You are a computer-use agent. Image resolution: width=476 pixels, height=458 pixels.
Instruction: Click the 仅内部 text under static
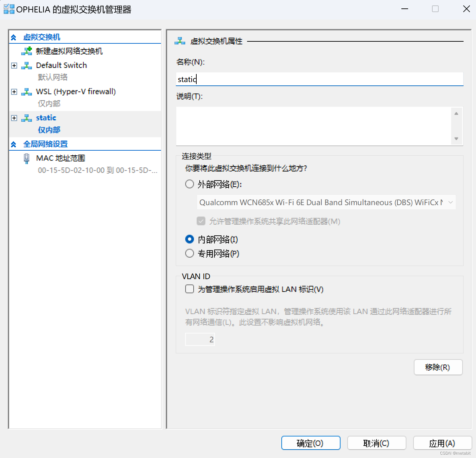[49, 130]
